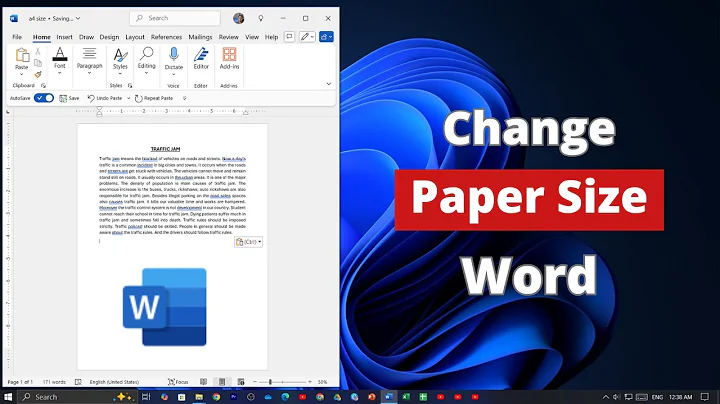The image size is (720, 404).
Task: Switch to the Insert tab
Action: (64, 37)
